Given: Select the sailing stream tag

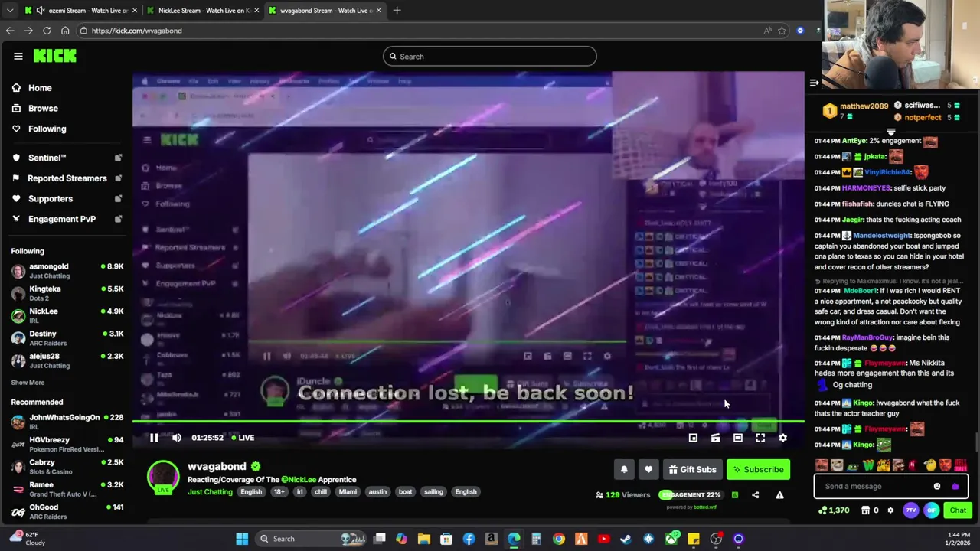Looking at the screenshot, I should 433,492.
